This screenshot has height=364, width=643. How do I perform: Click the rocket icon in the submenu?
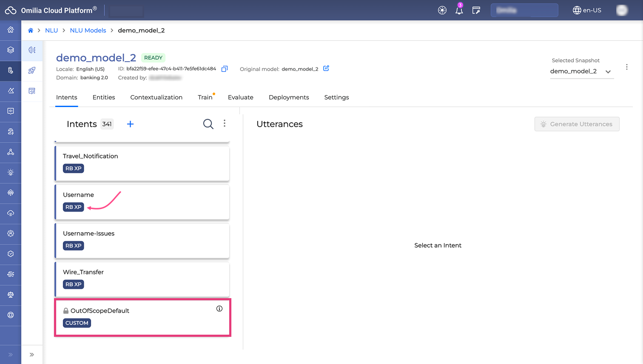[32, 71]
